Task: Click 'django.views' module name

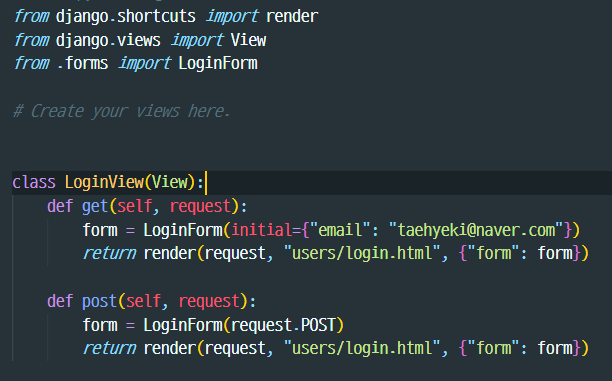Action: pos(108,41)
